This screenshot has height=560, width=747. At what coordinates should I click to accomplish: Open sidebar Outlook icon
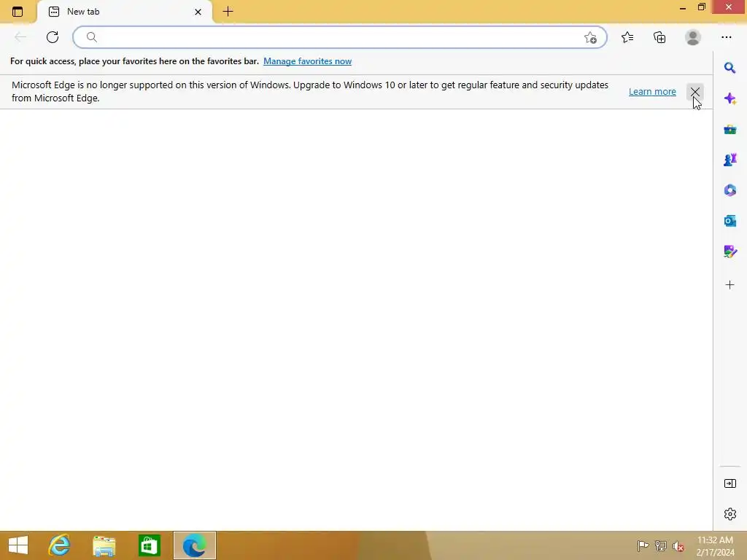click(x=729, y=221)
